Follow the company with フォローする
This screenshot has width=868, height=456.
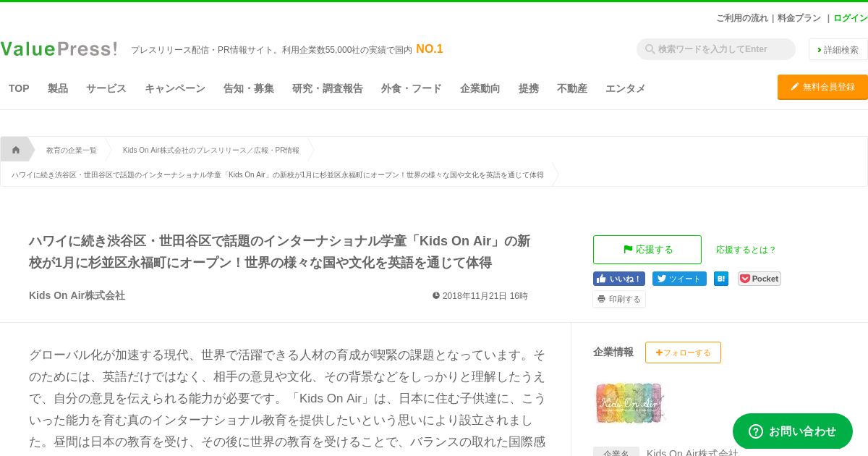click(x=683, y=352)
